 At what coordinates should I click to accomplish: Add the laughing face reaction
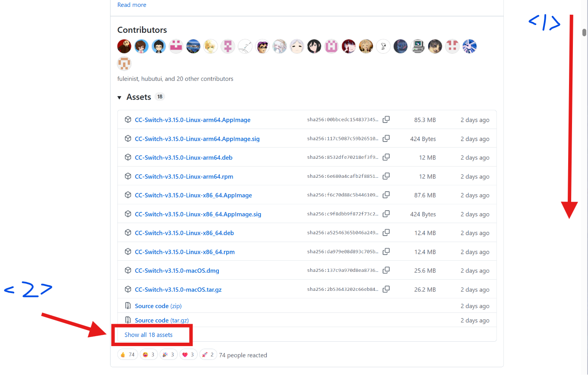click(148, 355)
